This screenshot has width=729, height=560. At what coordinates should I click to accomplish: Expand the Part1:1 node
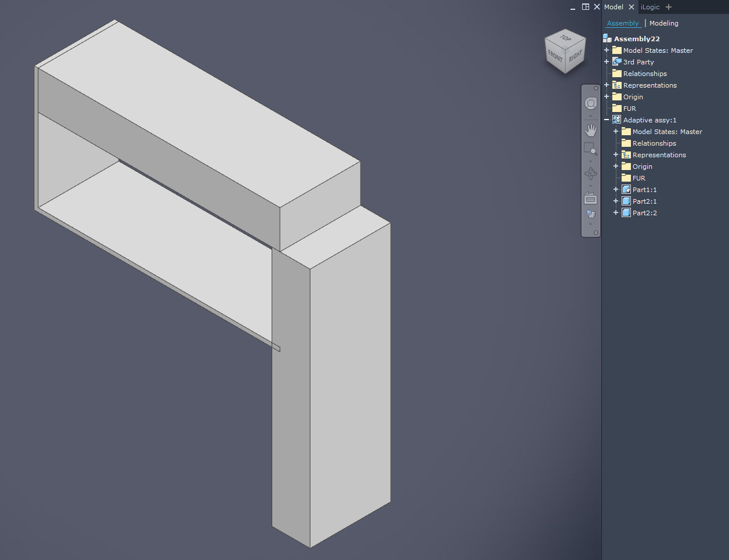[x=616, y=189]
